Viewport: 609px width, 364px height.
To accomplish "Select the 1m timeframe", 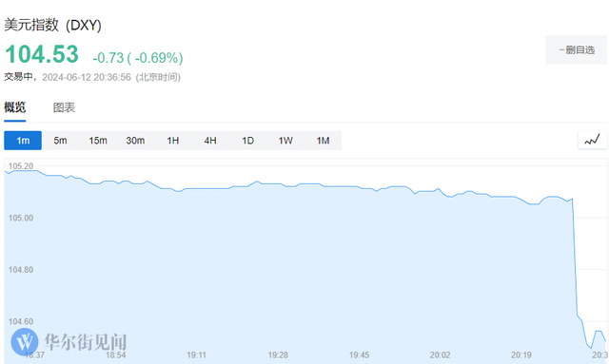I will coord(23,141).
